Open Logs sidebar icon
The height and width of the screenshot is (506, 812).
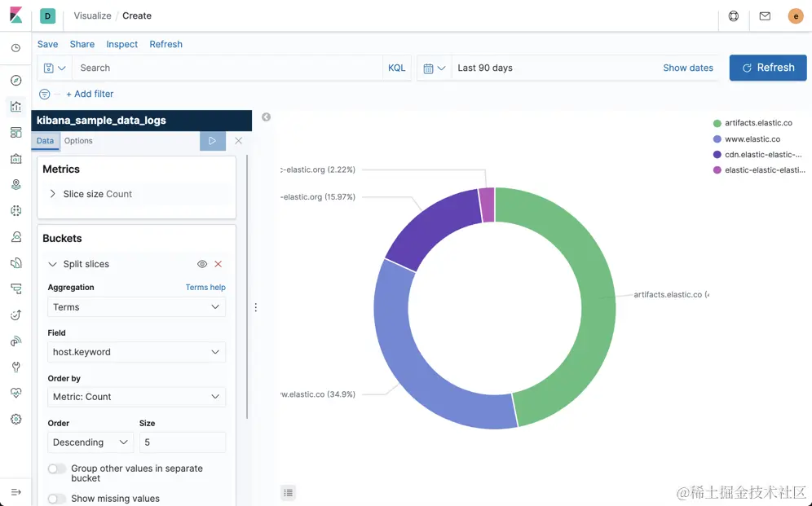16,263
